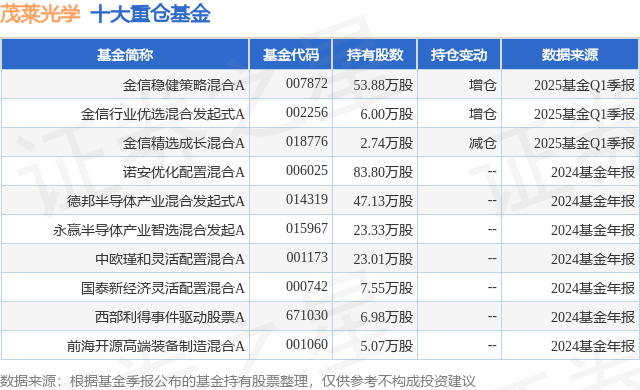Open fund 金信稳健策略混合A
This screenshot has width=640, height=390.
coord(184,85)
